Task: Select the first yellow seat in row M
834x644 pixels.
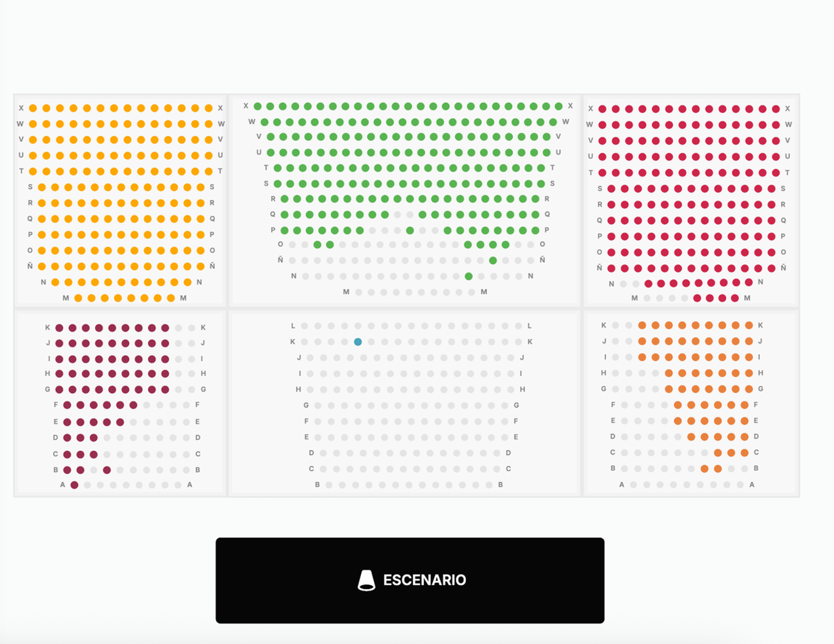Action: [x=78, y=298]
